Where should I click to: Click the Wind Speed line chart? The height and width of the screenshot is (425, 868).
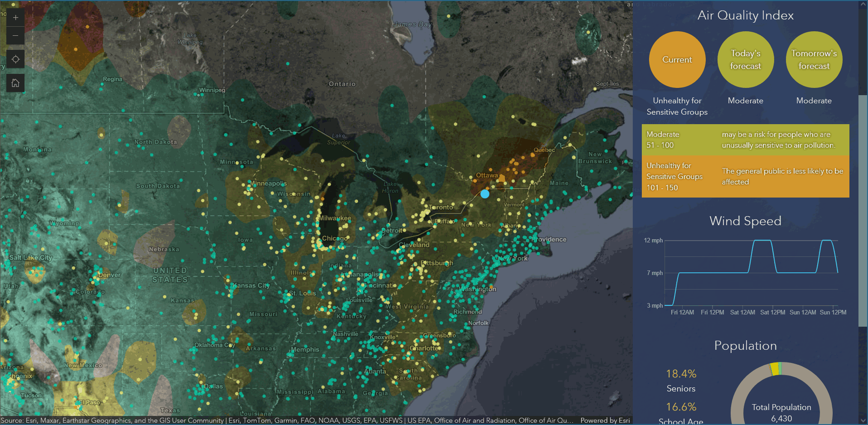coord(751,273)
